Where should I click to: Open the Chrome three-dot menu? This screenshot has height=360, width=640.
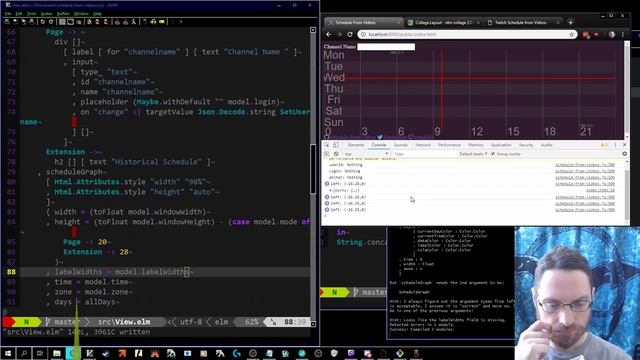pos(623,35)
